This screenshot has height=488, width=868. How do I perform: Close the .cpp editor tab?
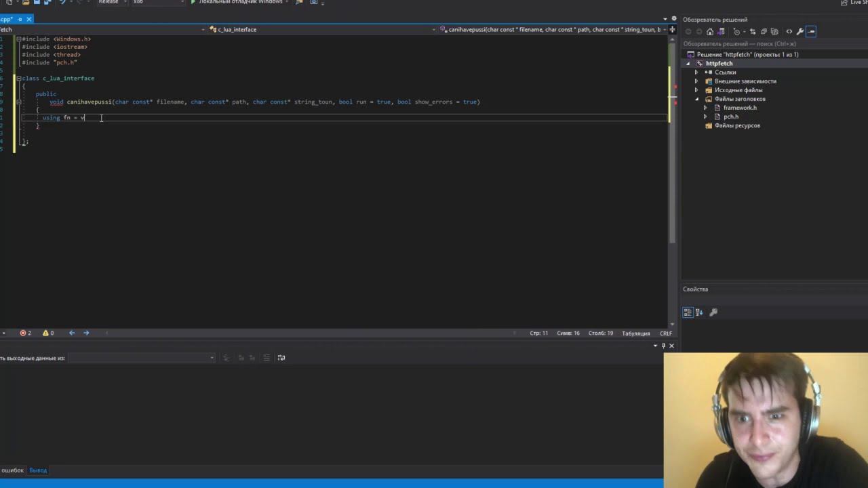(29, 20)
